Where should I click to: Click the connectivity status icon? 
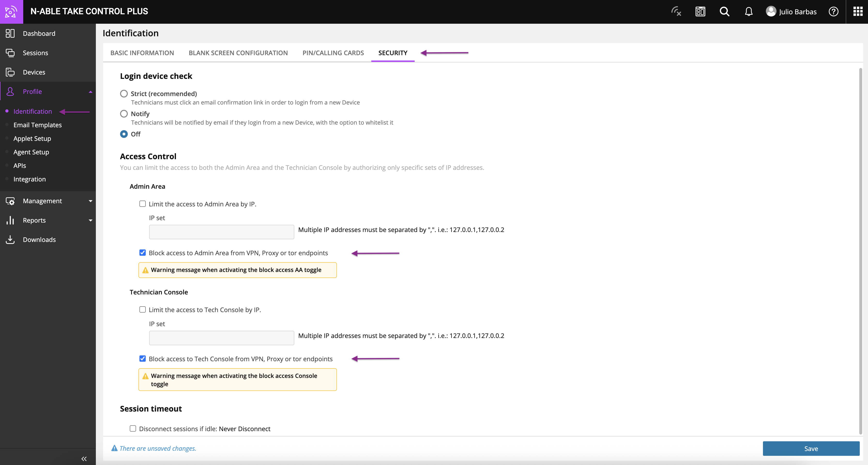pyautogui.click(x=676, y=11)
